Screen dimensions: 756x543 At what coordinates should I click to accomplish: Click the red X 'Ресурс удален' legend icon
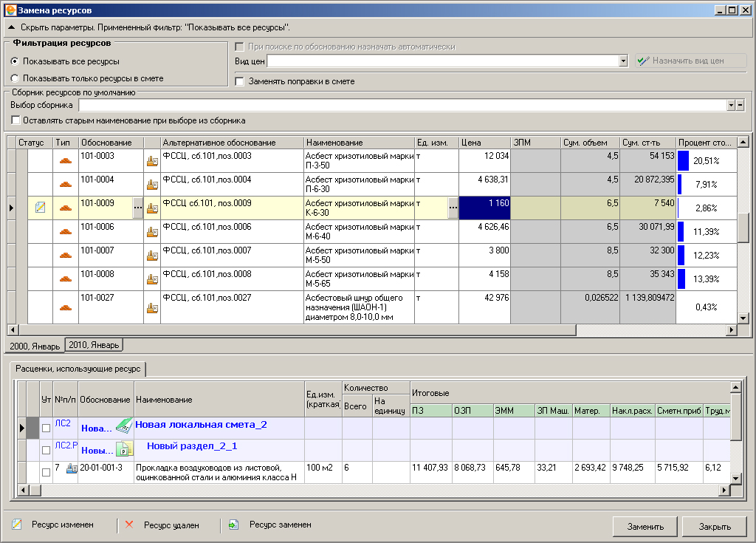click(129, 525)
